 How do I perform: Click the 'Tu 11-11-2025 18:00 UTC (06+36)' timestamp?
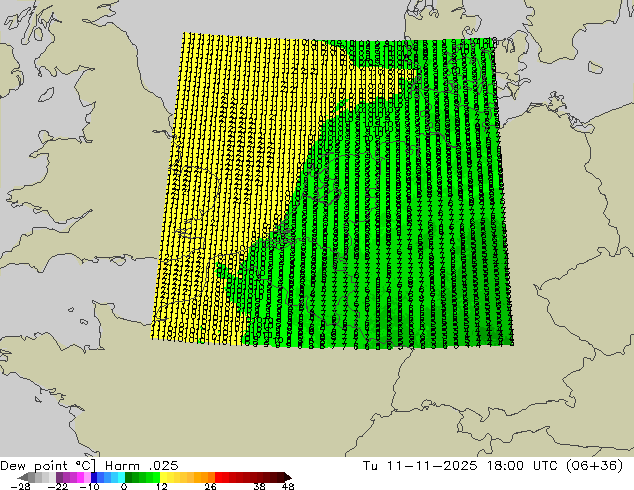pyautogui.click(x=493, y=466)
